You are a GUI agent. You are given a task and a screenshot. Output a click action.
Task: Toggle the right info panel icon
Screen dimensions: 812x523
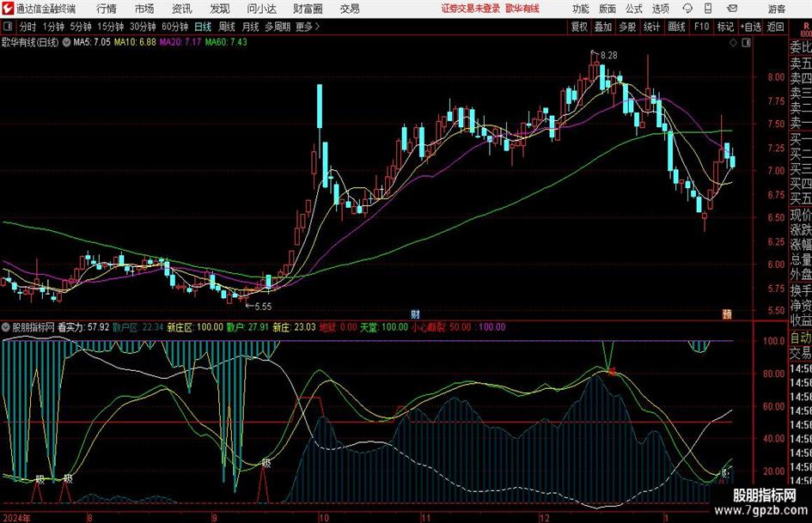746,43
